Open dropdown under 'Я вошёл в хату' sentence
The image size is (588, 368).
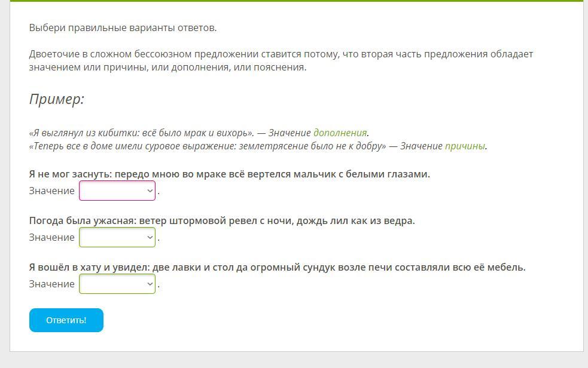coord(117,284)
